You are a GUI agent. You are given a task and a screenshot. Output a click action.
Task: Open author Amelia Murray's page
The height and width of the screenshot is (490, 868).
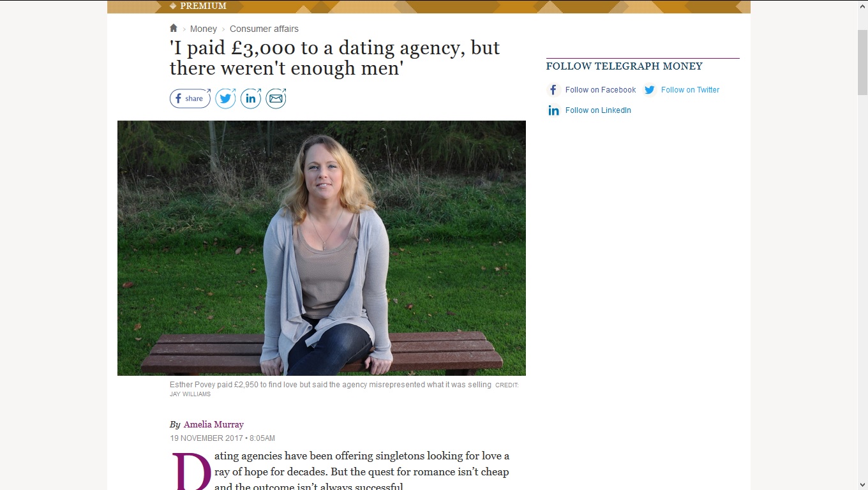click(x=214, y=424)
